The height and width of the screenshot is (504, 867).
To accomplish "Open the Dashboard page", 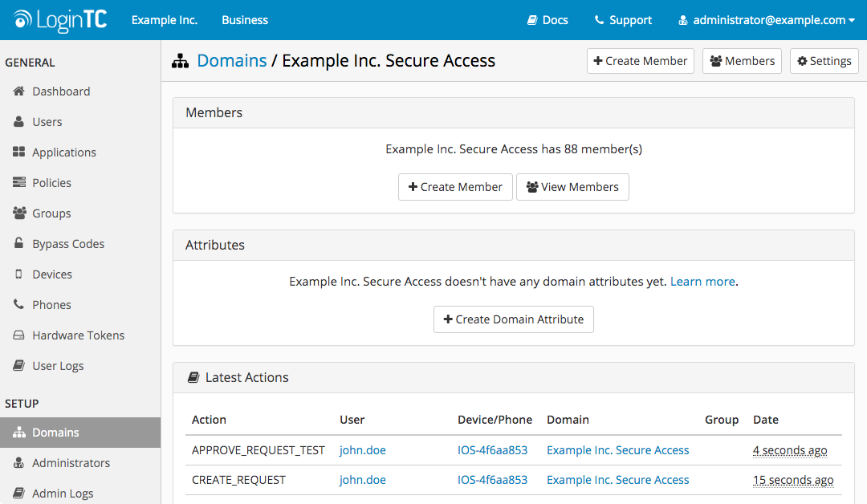I will click(61, 91).
